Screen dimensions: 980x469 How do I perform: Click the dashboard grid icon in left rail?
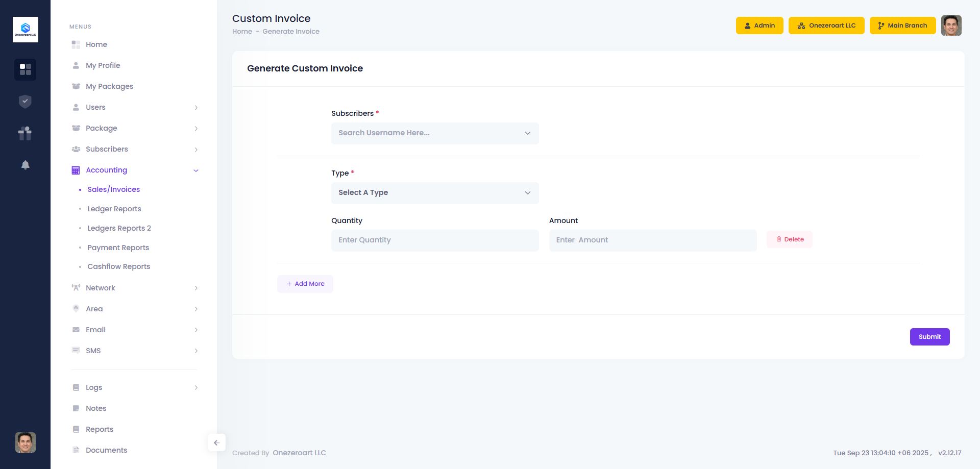(25, 69)
